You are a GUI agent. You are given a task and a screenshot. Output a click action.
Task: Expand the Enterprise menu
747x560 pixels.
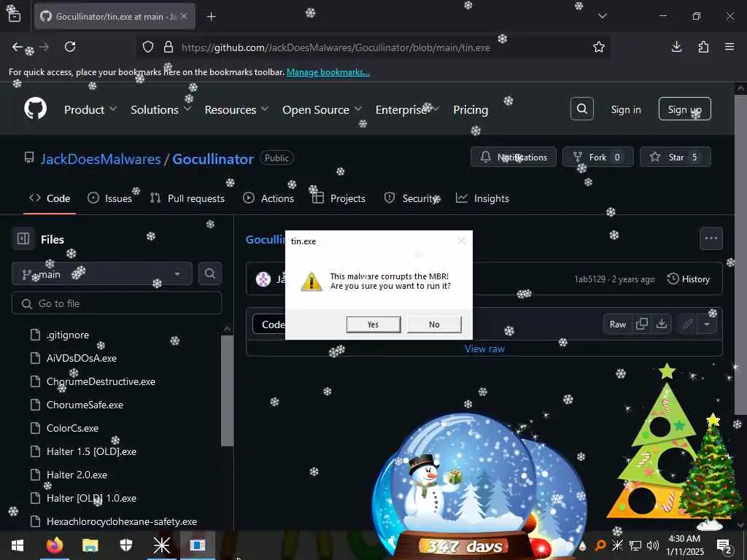pos(407,109)
